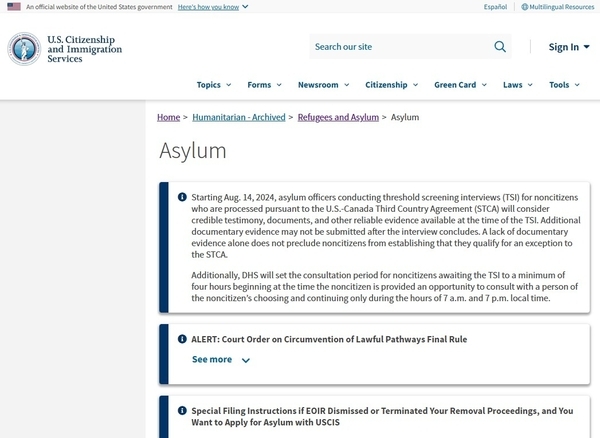Click the USCIS seal logo
Viewport: 600px width, 438px height.
[24, 49]
